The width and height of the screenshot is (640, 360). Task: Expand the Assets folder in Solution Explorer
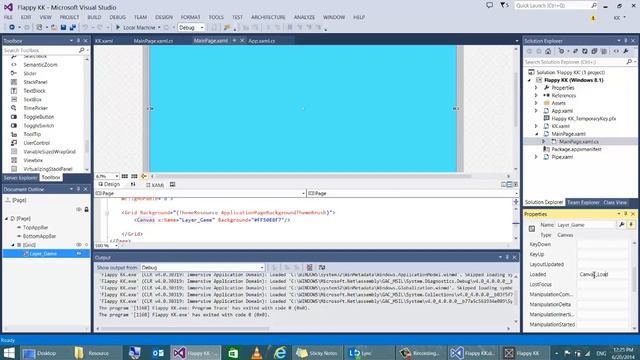tap(536, 103)
